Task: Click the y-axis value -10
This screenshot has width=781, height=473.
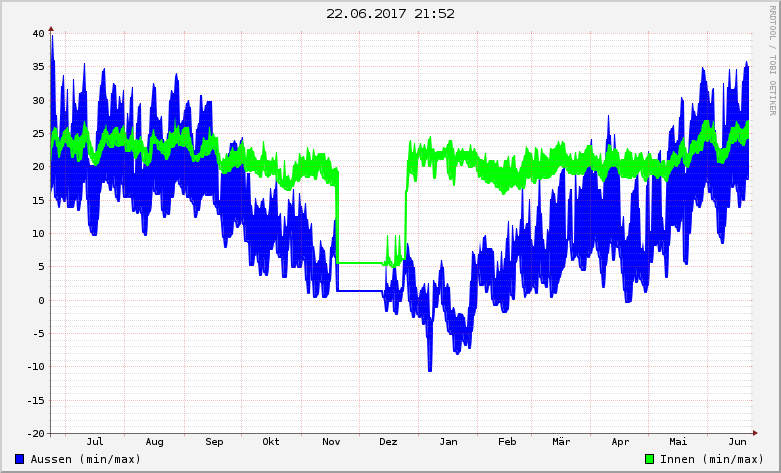Action: point(35,367)
